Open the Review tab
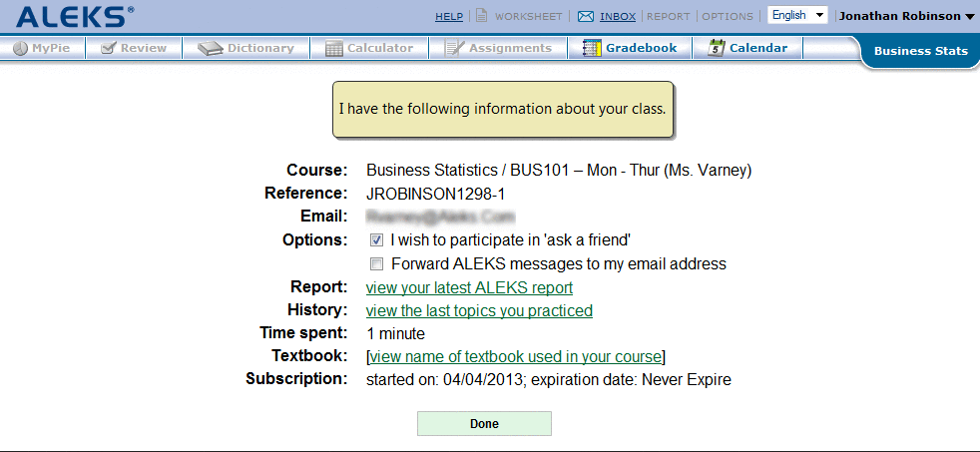Image resolution: width=980 pixels, height=452 pixels. pos(134,48)
